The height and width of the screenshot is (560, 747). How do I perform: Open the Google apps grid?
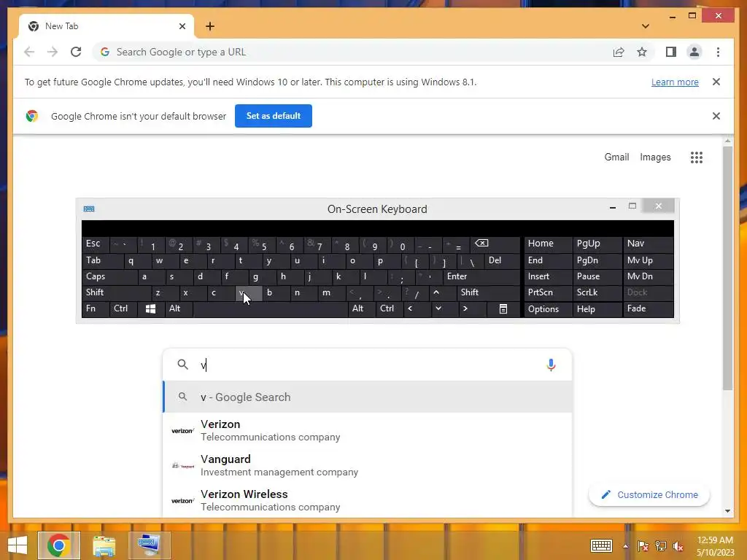click(697, 157)
